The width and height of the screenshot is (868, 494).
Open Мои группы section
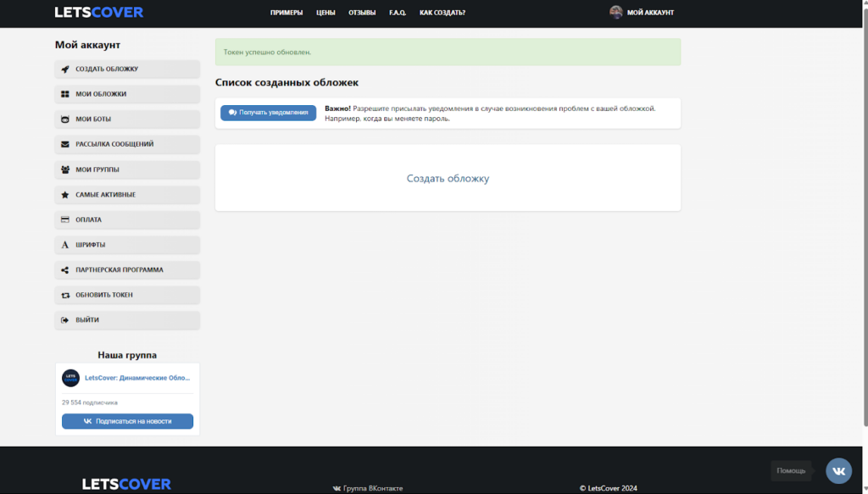click(x=127, y=169)
